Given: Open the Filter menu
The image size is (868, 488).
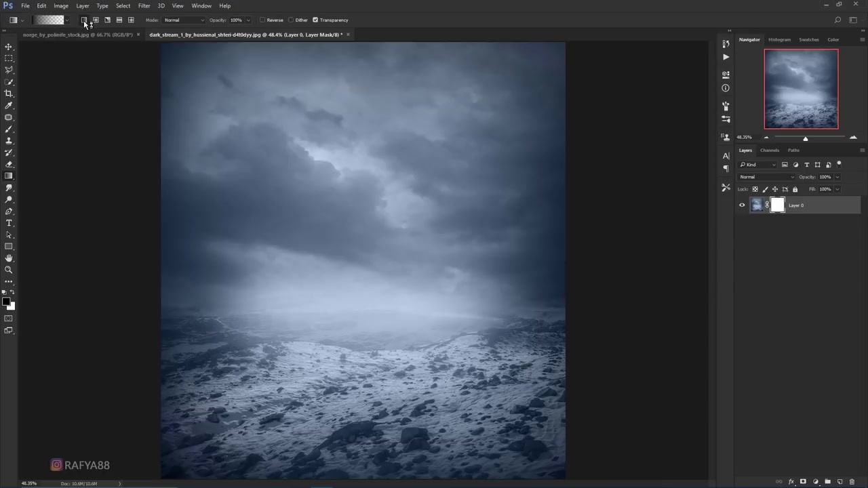Looking at the screenshot, I should coord(144,5).
